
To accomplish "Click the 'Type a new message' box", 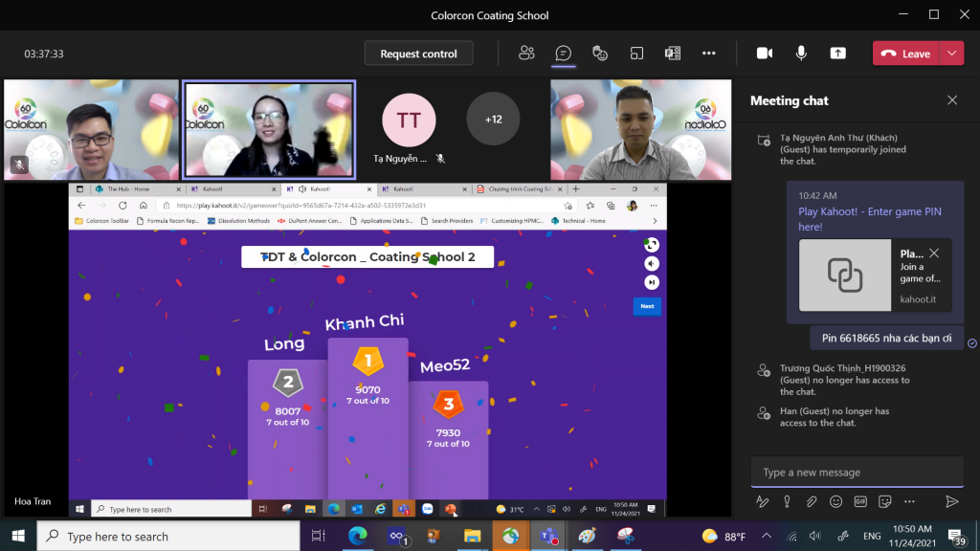I will tap(857, 473).
